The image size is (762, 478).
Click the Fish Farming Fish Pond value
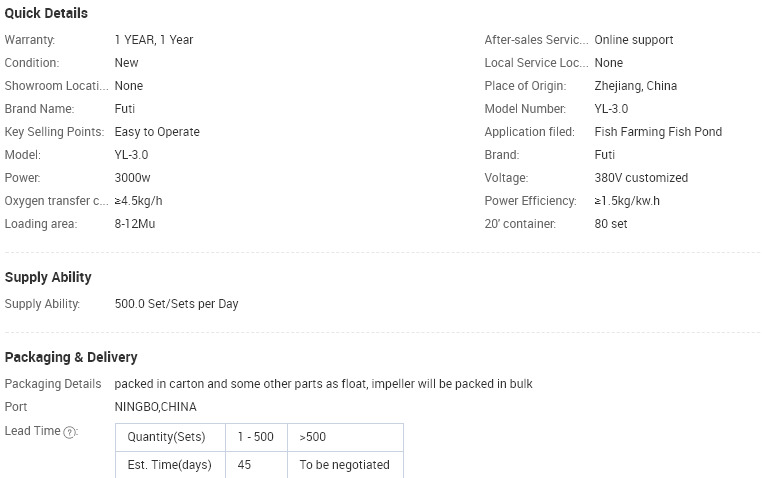tap(658, 132)
